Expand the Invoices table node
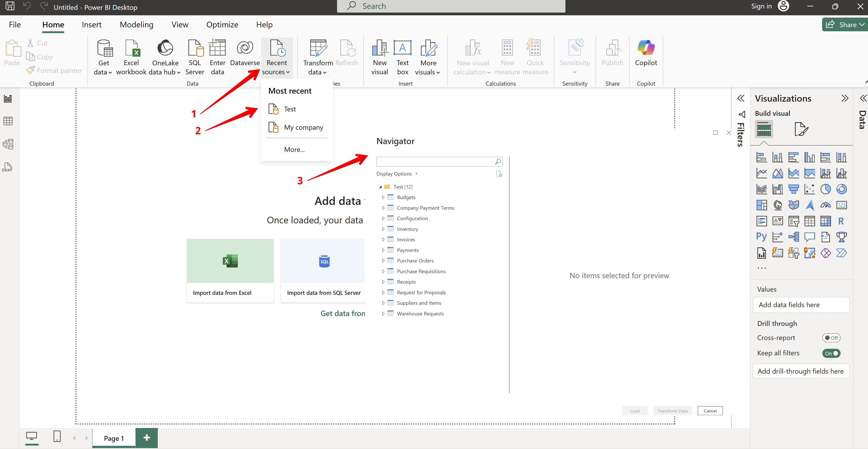This screenshot has height=449, width=868. click(383, 240)
